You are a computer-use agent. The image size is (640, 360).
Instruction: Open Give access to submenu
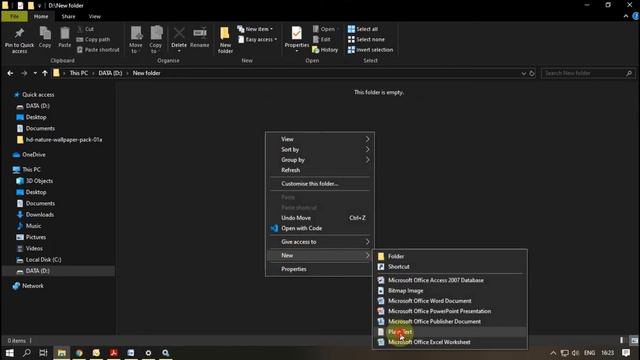[x=320, y=242]
